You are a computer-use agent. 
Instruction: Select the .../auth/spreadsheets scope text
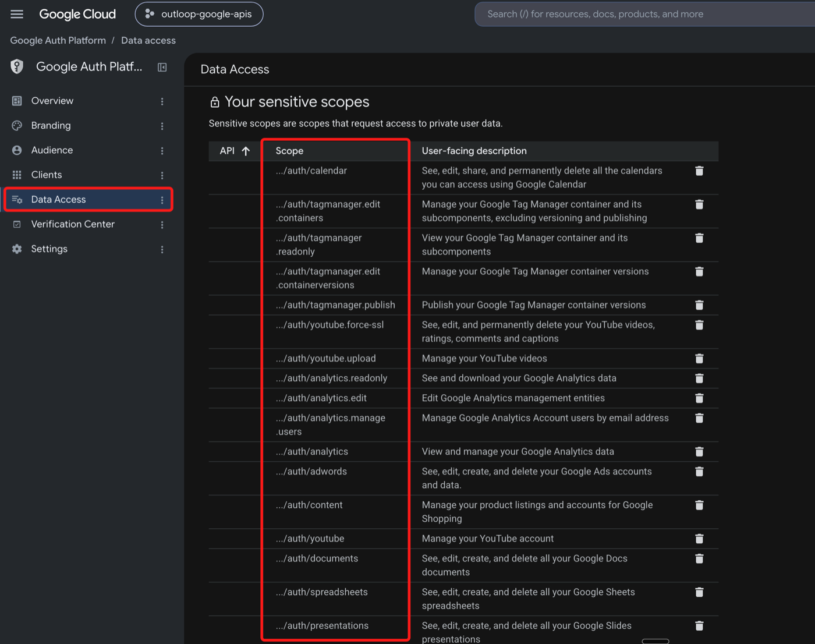point(322,592)
